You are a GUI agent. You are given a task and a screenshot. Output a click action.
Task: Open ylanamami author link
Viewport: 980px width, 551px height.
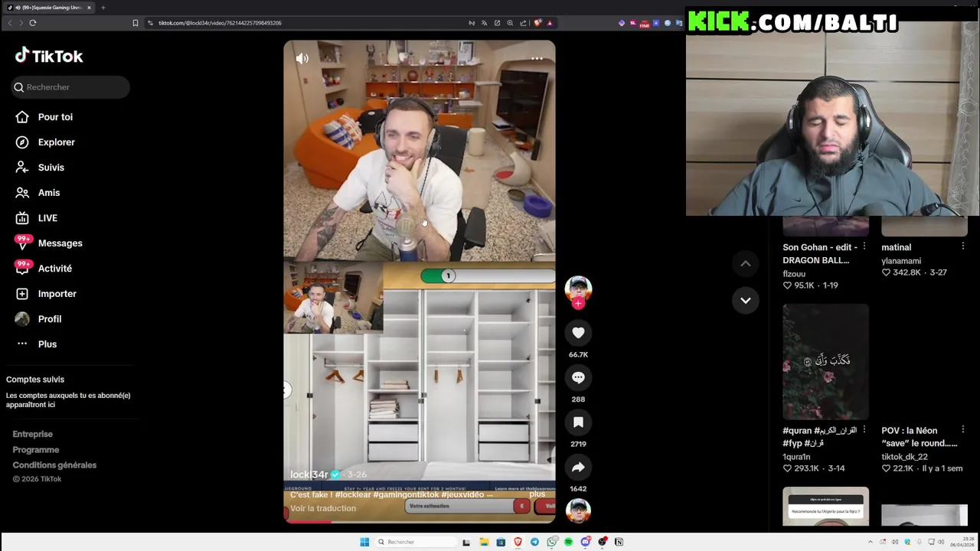(901, 261)
